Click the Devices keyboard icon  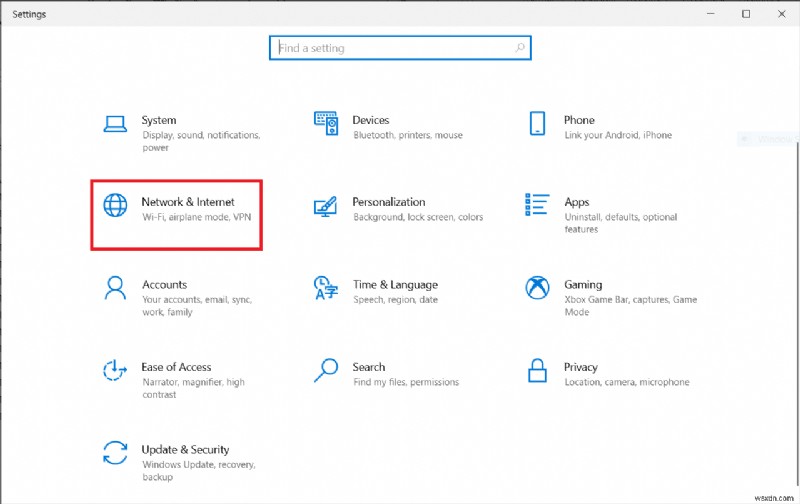326,124
